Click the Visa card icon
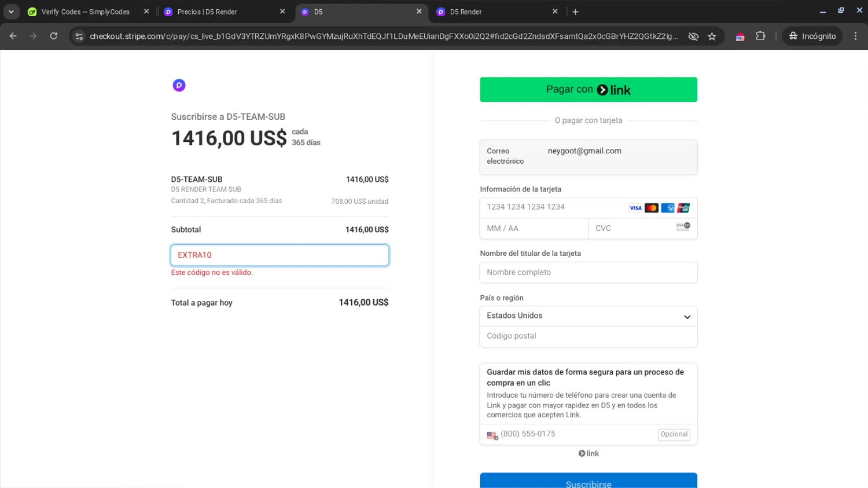868x488 pixels. [635, 208]
